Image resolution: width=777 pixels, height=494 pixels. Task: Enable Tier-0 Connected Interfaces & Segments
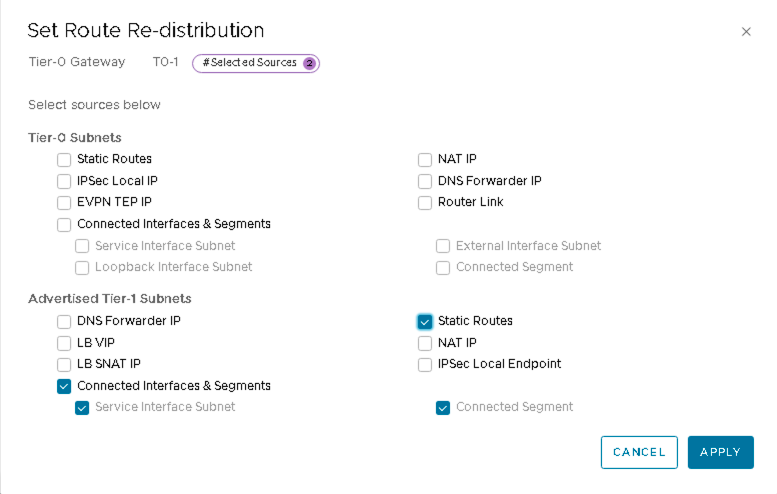(x=64, y=224)
